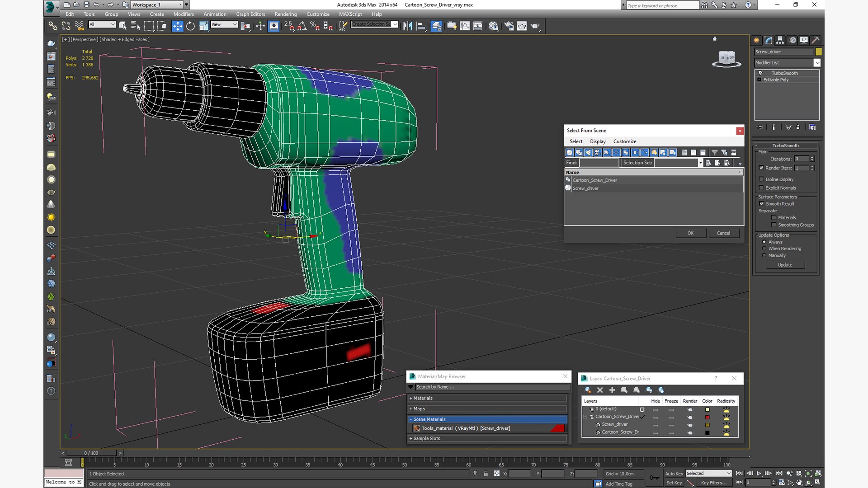Expand the Maps group in Material/Map Browser
This screenshot has width=868, height=488.
pos(487,408)
